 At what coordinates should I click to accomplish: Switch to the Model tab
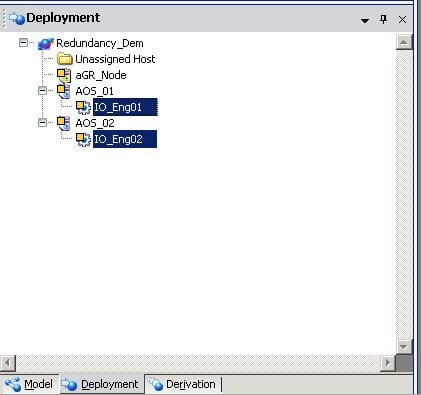coord(29,384)
